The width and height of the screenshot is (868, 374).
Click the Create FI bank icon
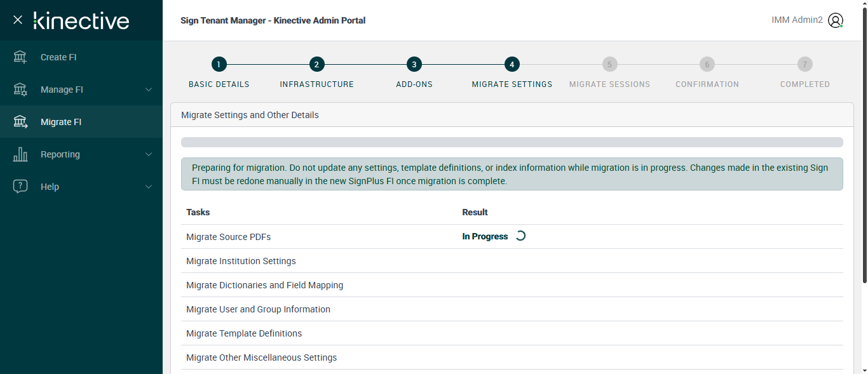[x=20, y=57]
